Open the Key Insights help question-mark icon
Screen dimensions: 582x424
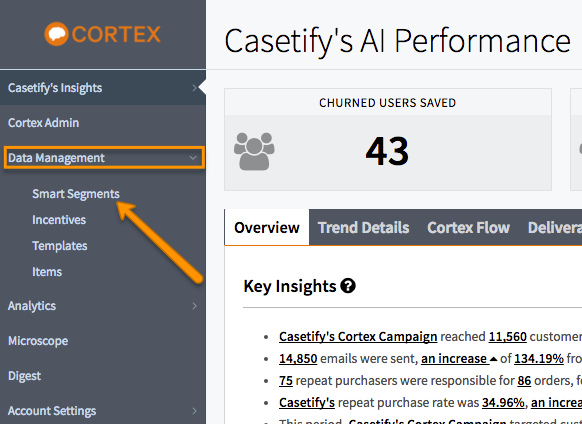pyautogui.click(x=348, y=286)
